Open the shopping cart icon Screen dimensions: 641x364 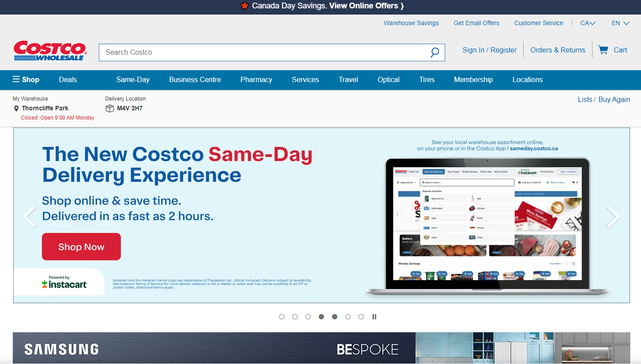coord(603,50)
